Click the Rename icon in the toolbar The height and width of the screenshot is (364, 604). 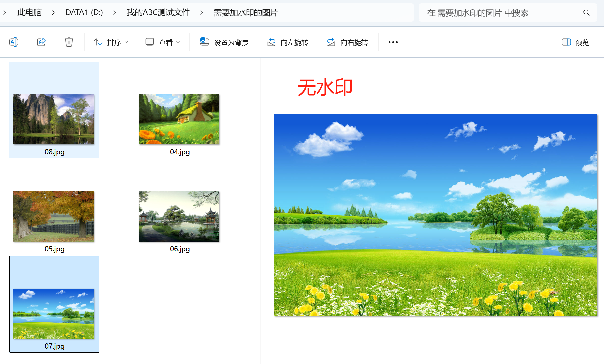point(14,42)
